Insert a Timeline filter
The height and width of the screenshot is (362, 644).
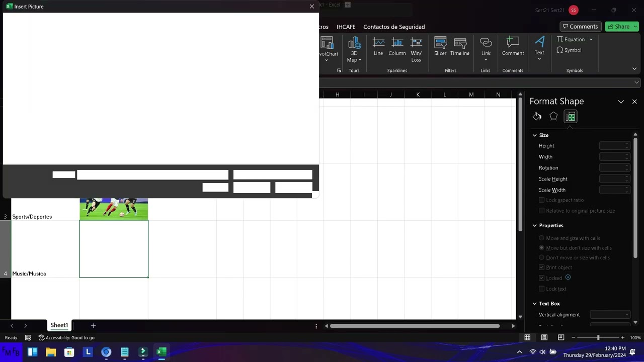tap(460, 46)
